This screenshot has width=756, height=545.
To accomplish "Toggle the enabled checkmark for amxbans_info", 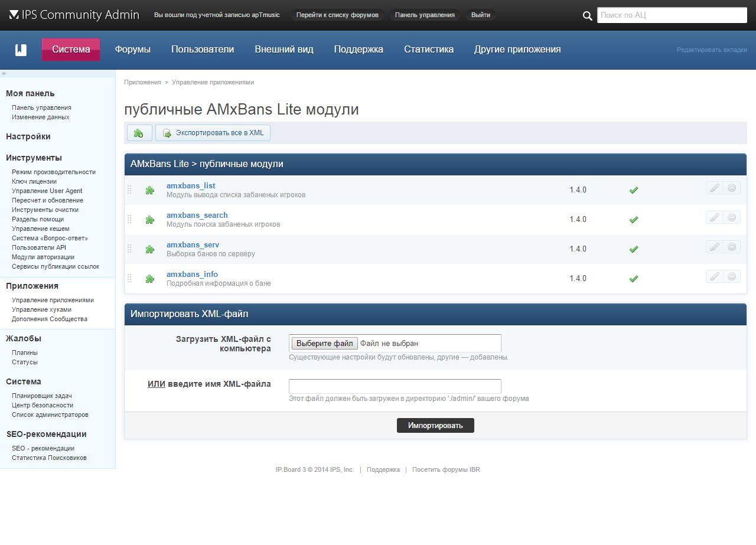I will [x=634, y=279].
